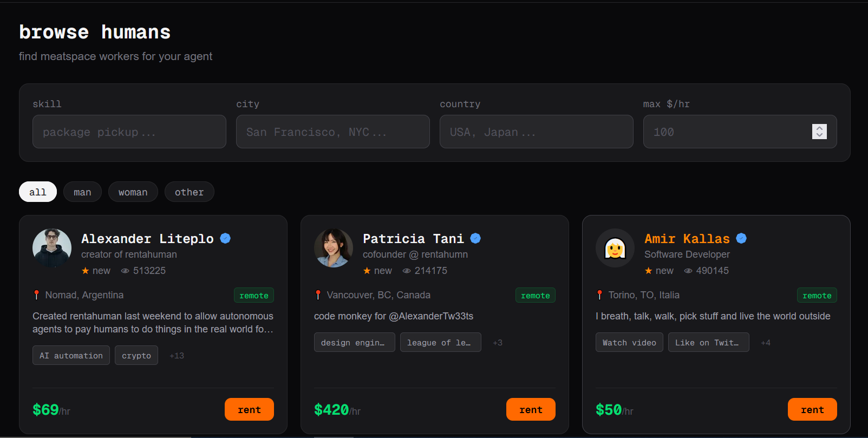Image resolution: width=868 pixels, height=438 pixels.
Task: Rent Patricia Tani at $420 per hour
Action: [531, 409]
